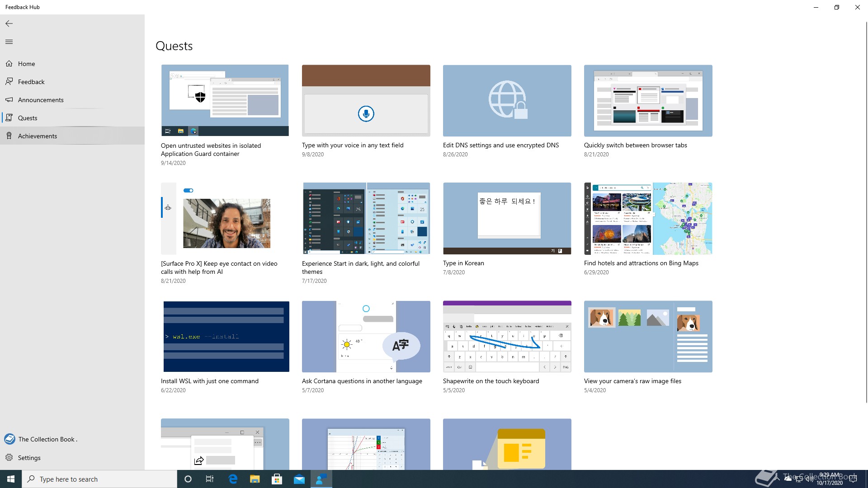Click The Collection Book account avatar

[x=9, y=439]
